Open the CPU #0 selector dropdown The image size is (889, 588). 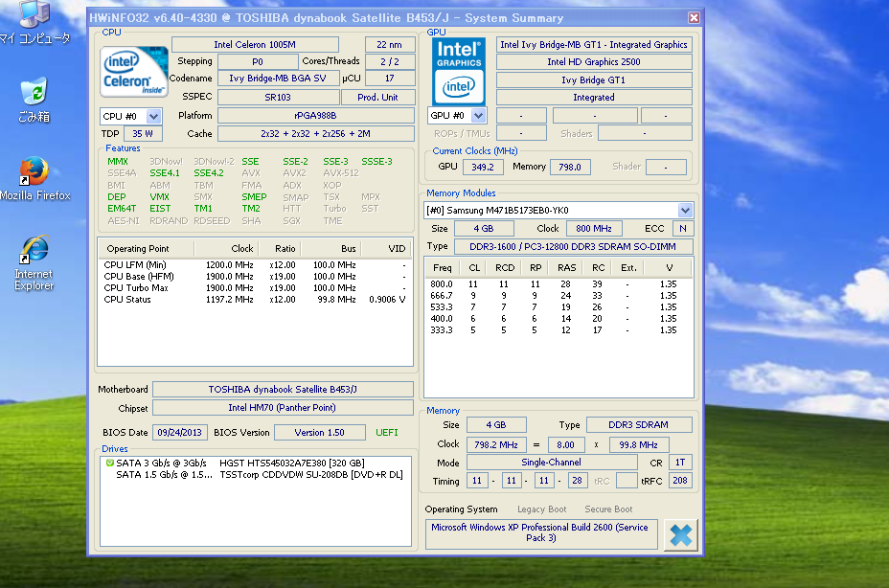pyautogui.click(x=153, y=116)
